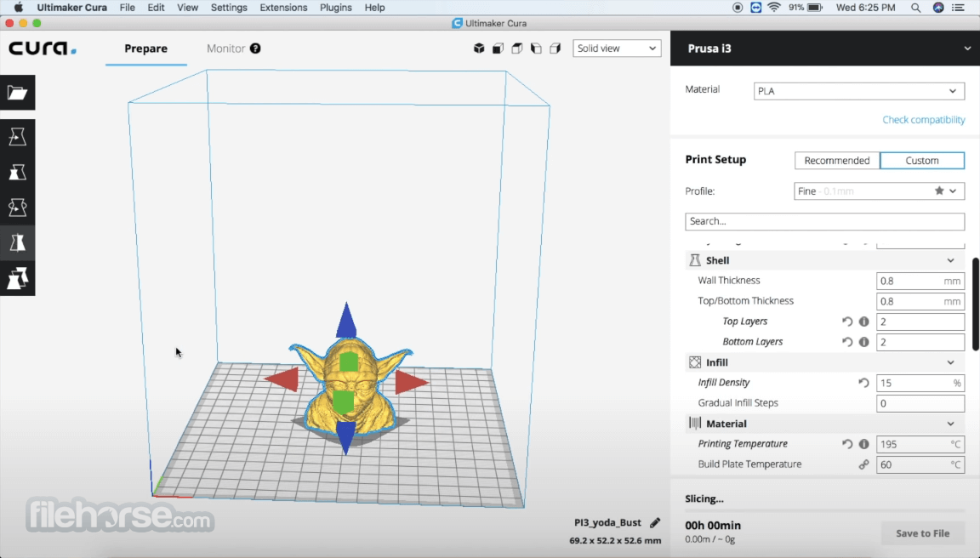
Task: Edit the Gradual Infill Steps field
Action: tap(920, 403)
